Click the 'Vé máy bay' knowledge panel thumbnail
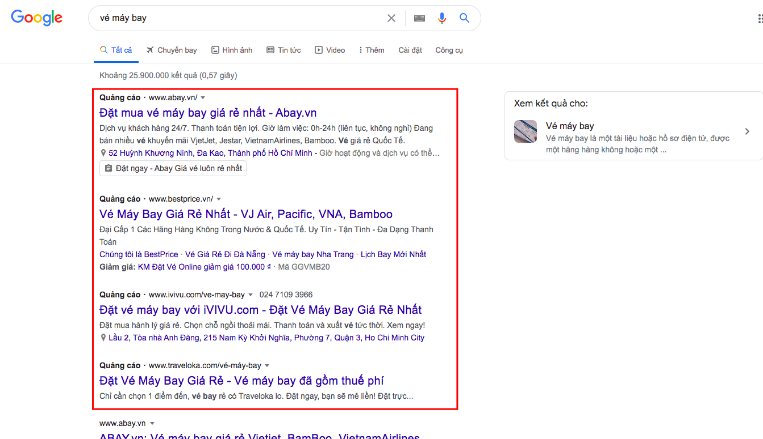Viewport: 763px width, 439px height. pos(526,131)
